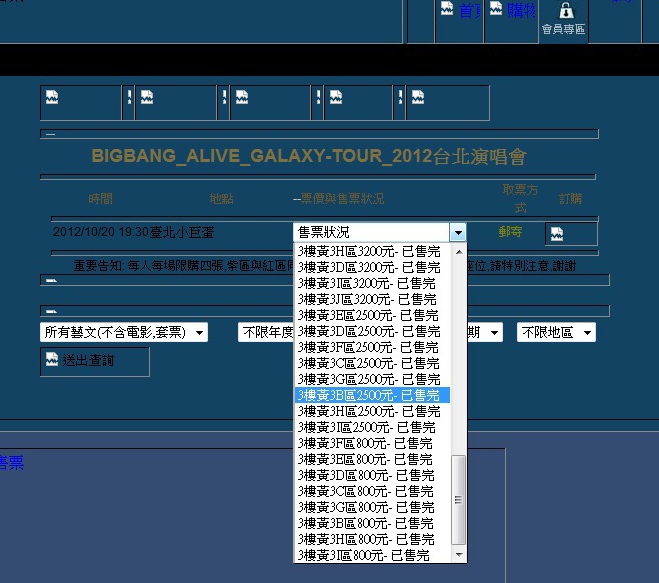Choose option 3樓黃3E區2500元 已售完
This screenshot has width=659, height=583.
tap(372, 315)
